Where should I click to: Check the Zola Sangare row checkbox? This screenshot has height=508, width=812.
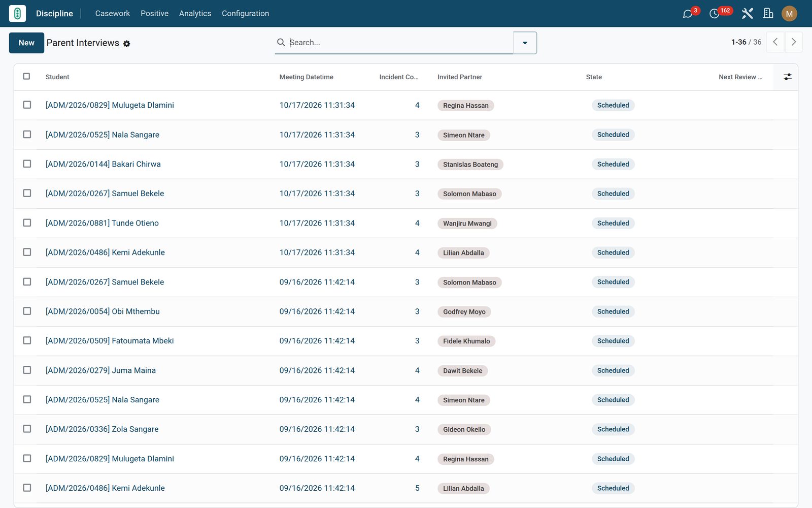pyautogui.click(x=27, y=429)
